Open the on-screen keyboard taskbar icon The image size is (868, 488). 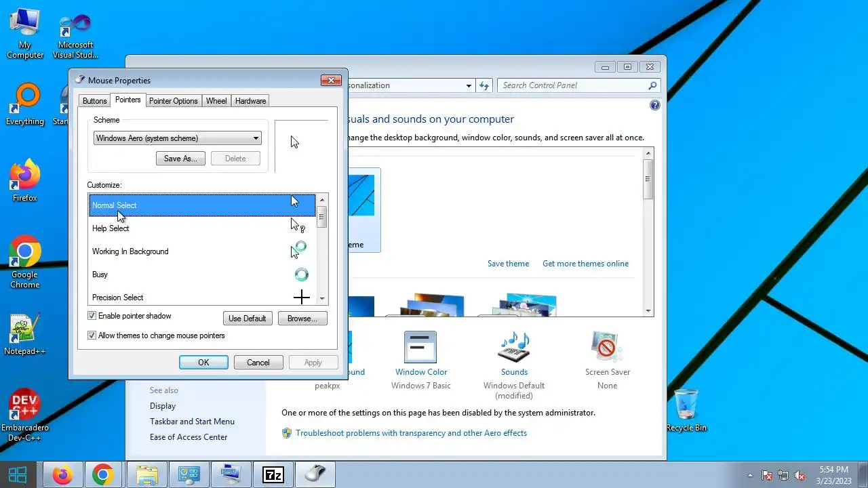coord(231,475)
